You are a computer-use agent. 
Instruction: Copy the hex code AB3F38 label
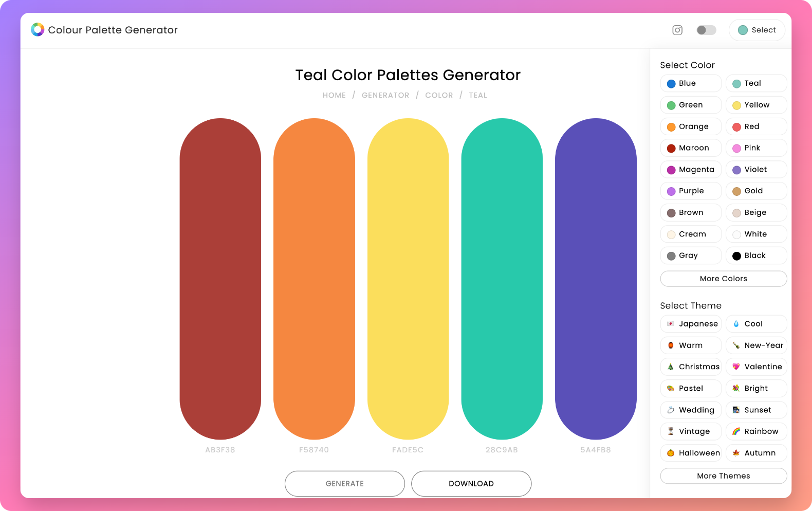(220, 450)
